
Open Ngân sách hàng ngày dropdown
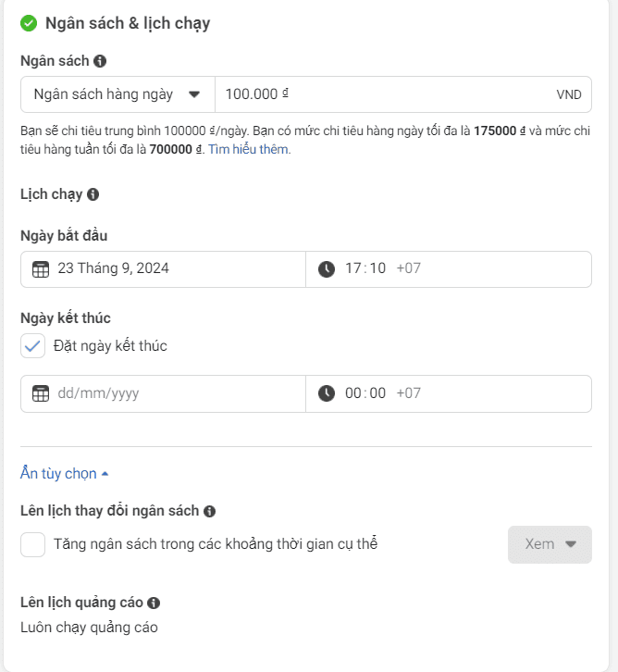[117, 94]
